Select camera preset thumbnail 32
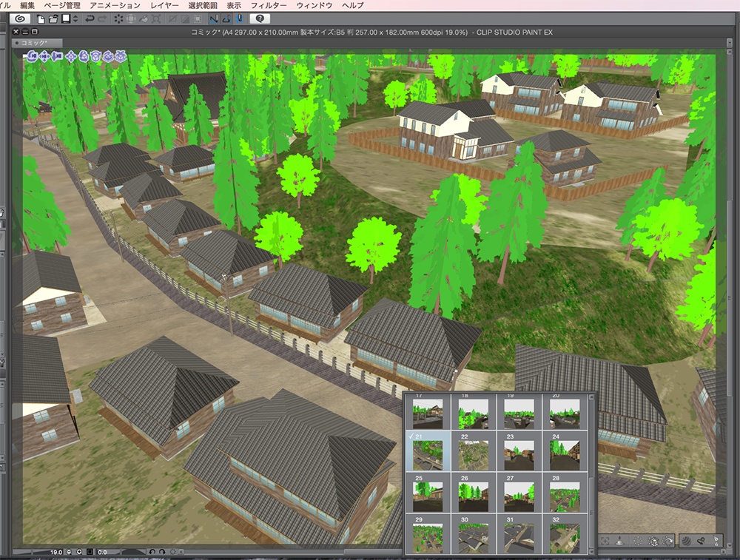 tap(565, 534)
